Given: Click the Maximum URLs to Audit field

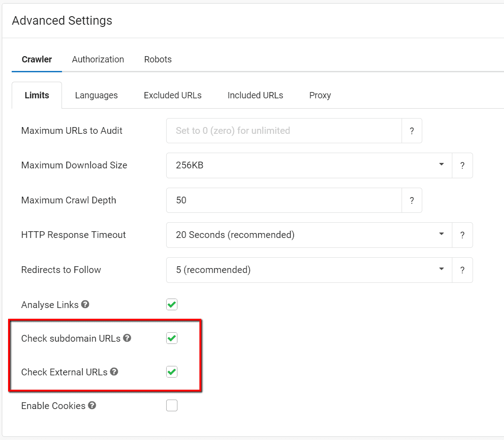Looking at the screenshot, I should tap(284, 131).
